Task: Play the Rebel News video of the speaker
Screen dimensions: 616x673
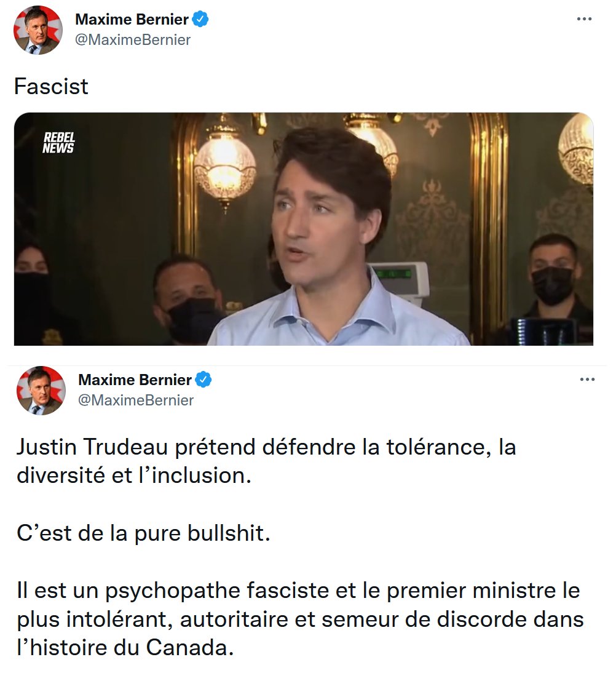Action: pyautogui.click(x=304, y=229)
